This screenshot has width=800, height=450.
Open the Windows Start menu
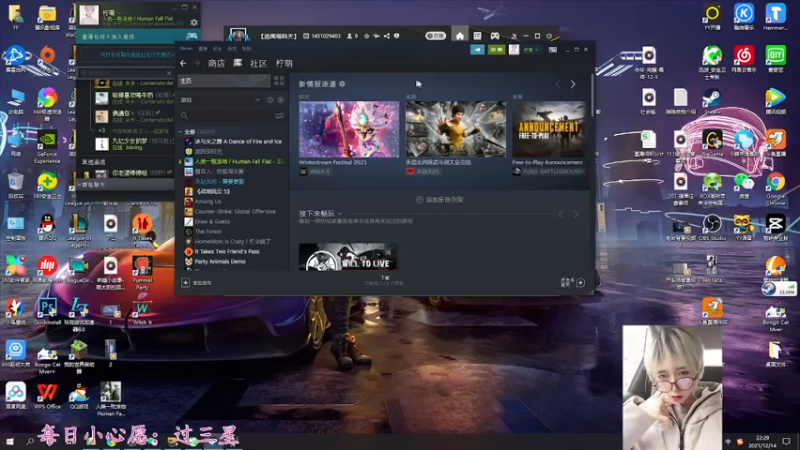coord(10,441)
